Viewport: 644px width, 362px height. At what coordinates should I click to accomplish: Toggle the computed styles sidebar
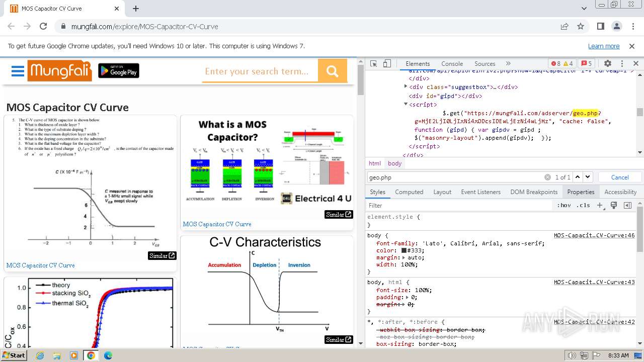tap(627, 205)
